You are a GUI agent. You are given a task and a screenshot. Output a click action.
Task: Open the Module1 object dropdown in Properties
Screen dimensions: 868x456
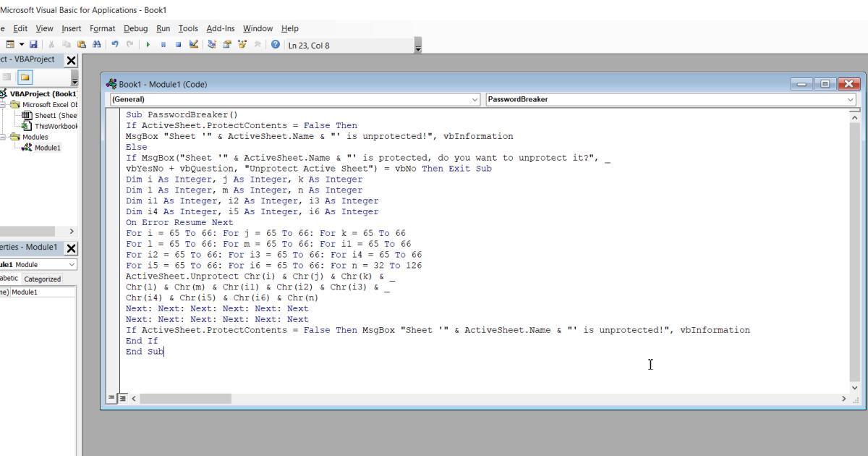(x=71, y=265)
